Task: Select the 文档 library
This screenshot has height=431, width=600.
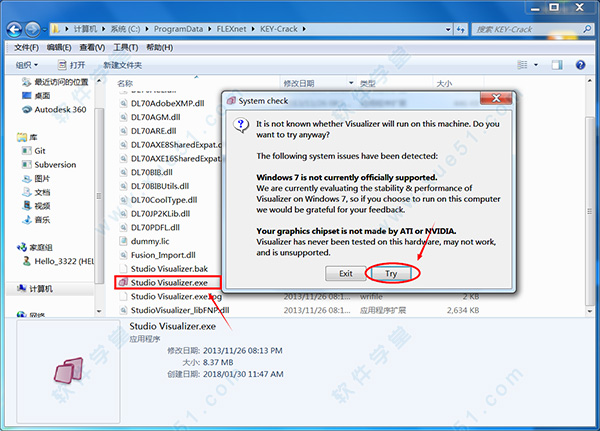Action: (x=36, y=192)
